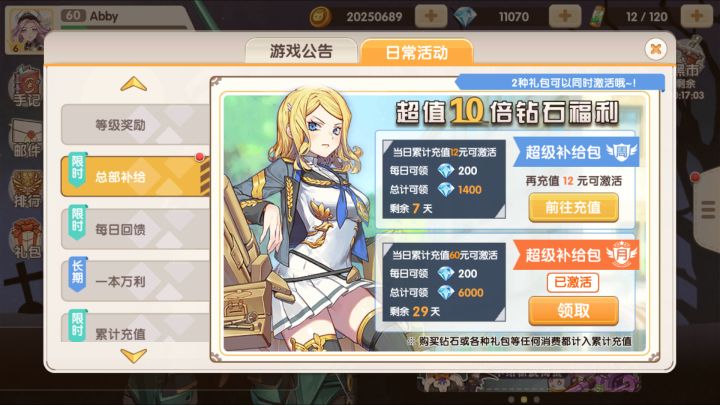
Task: Open the 礼包 gift box icon
Action: click(x=26, y=239)
